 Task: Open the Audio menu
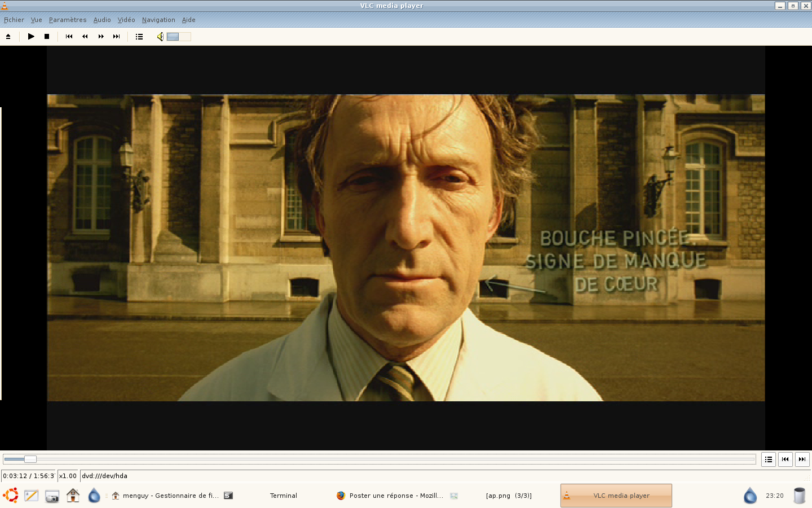pos(102,20)
